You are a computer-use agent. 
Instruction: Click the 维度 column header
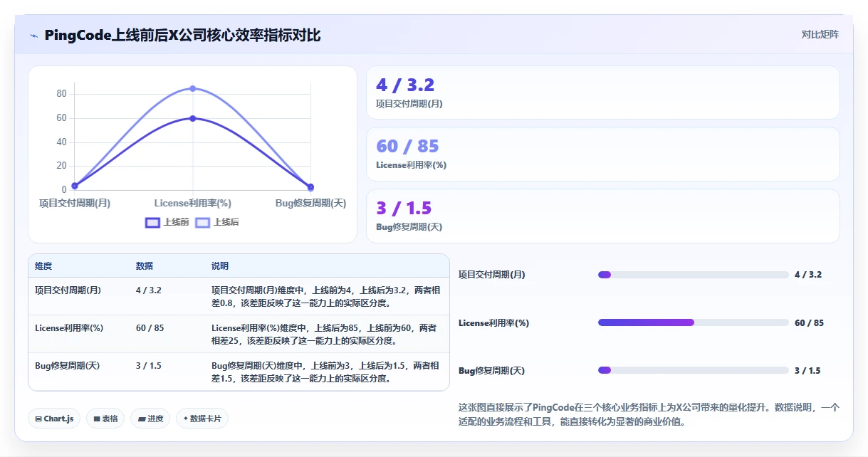coord(43,266)
